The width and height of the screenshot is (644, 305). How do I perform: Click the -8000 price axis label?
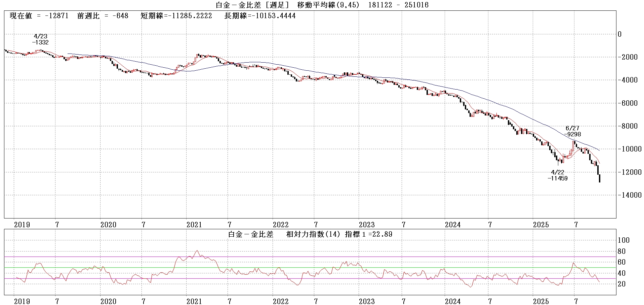coord(629,126)
